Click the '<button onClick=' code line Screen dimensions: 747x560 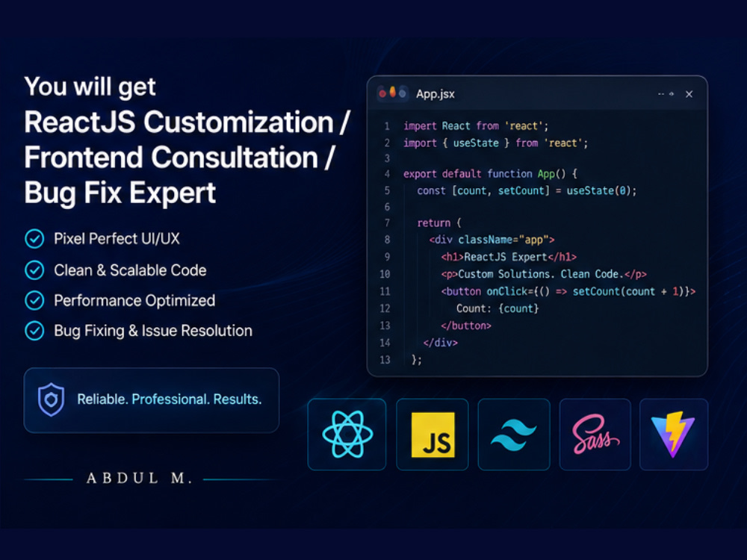568,291
